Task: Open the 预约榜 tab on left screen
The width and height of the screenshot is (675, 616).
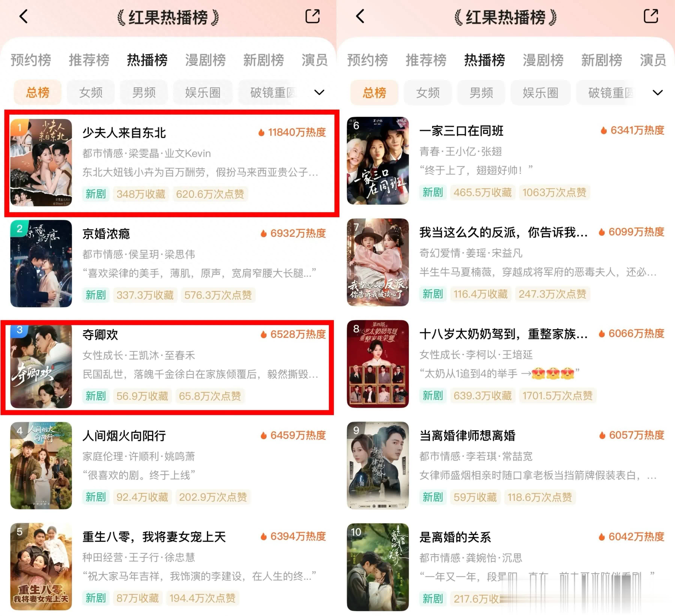Action: coord(31,60)
